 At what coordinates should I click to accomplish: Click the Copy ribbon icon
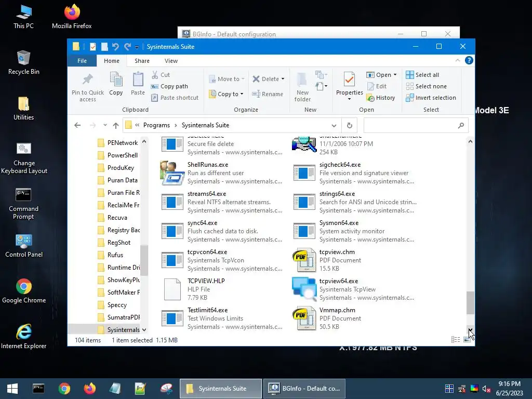pyautogui.click(x=116, y=79)
